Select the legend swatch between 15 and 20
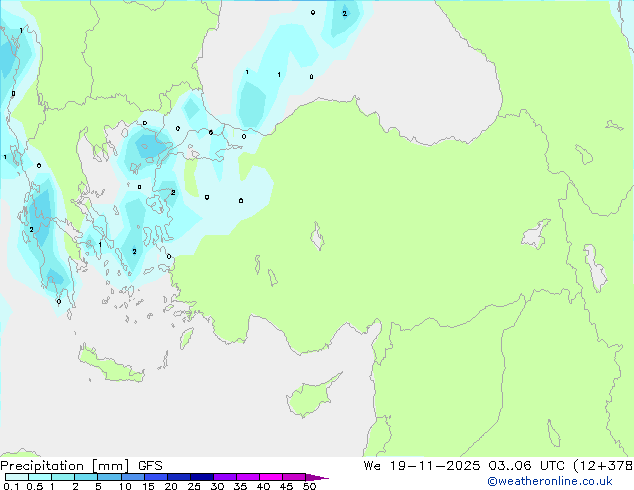 click(x=155, y=477)
